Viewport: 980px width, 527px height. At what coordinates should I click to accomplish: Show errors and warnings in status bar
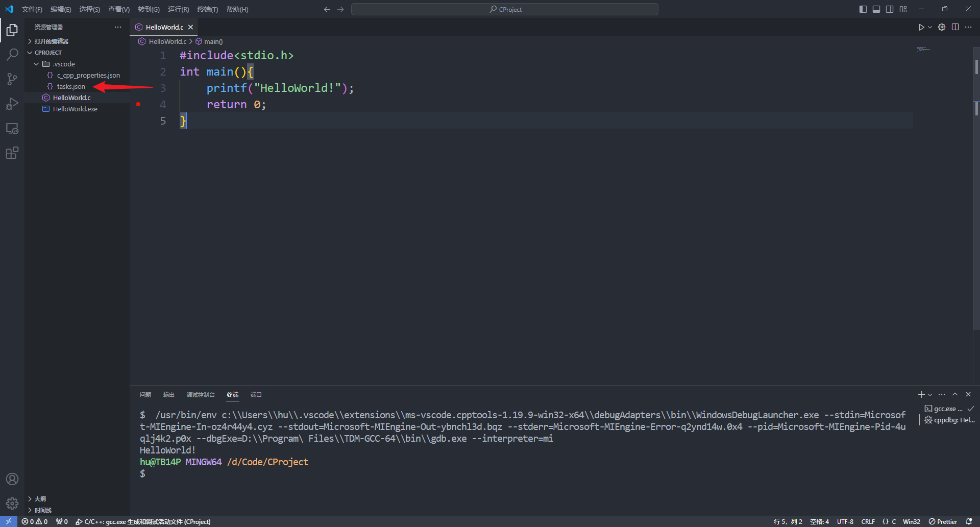click(x=35, y=521)
